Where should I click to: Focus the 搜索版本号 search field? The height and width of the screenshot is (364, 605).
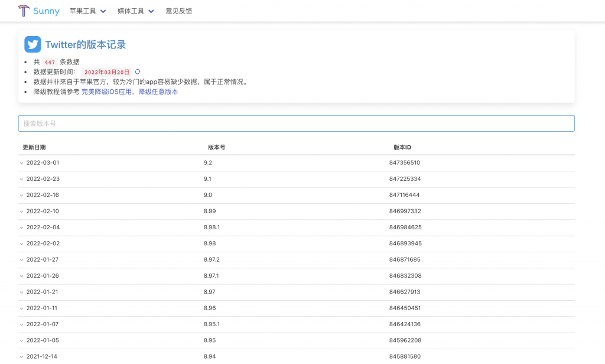(297, 123)
